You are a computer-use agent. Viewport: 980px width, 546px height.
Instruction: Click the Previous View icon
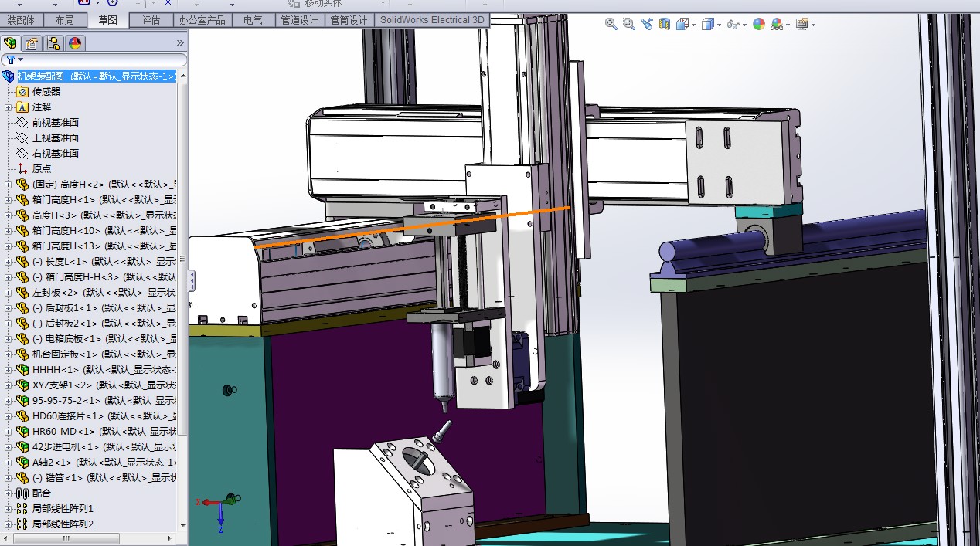(647, 24)
